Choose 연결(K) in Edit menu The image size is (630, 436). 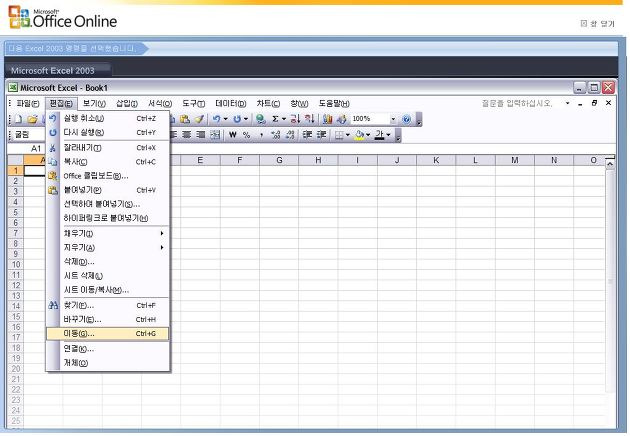click(x=108, y=349)
